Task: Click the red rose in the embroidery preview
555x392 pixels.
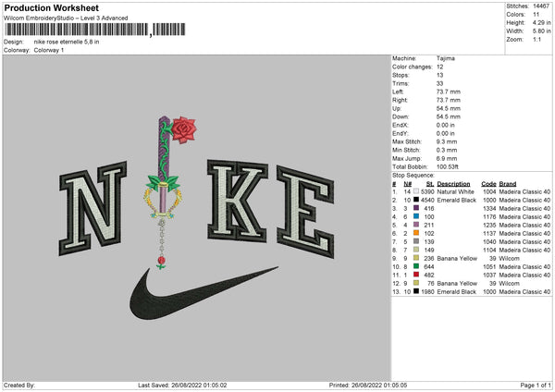Action: 184,129
